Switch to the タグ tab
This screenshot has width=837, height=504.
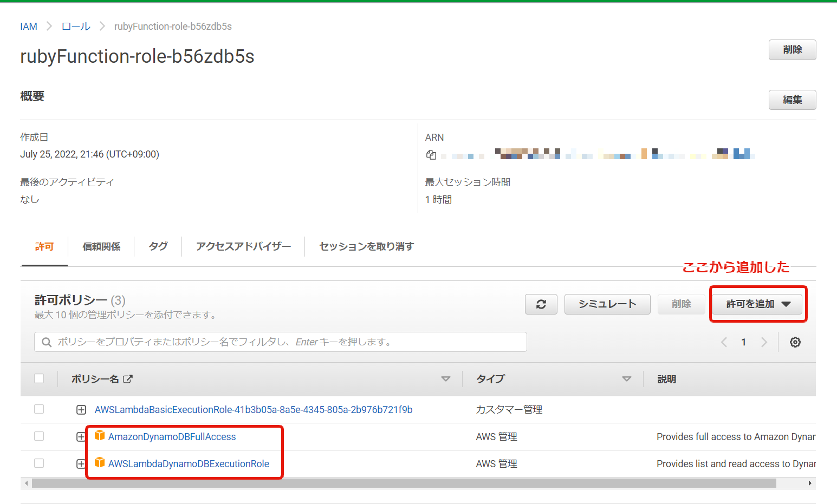click(x=158, y=247)
